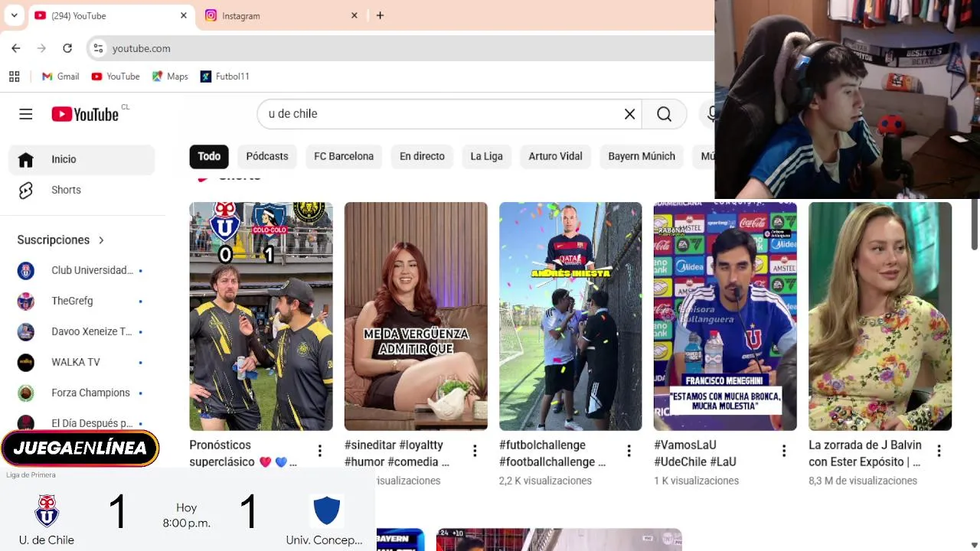Run search with magnifier button

pos(664,114)
